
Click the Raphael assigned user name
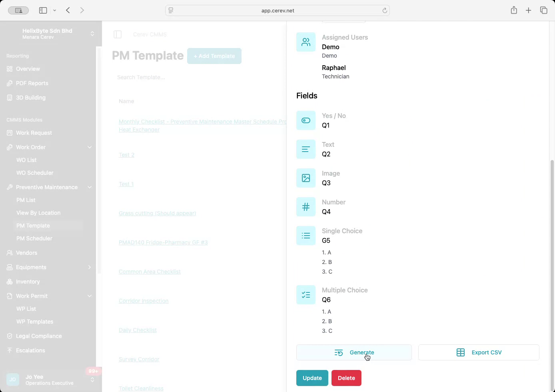pyautogui.click(x=334, y=68)
